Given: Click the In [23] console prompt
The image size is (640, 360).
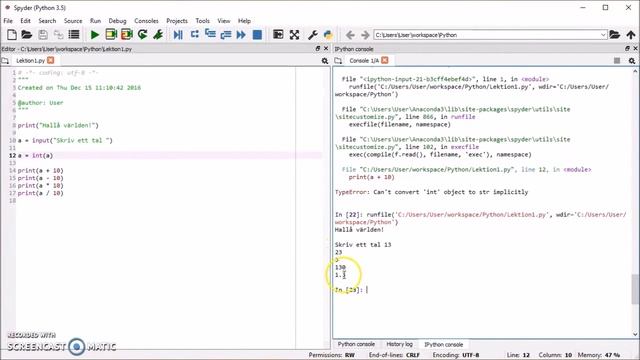Looking at the screenshot, I should tap(349, 290).
